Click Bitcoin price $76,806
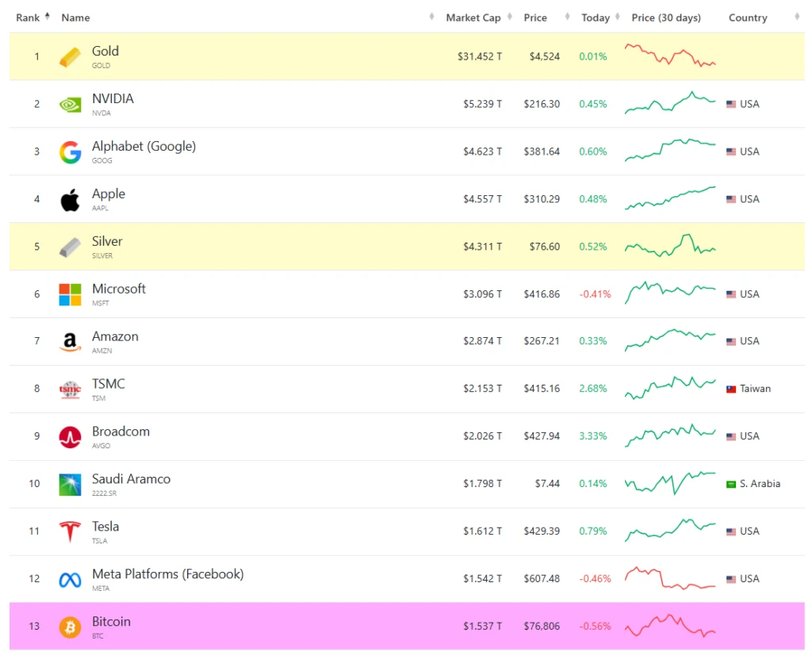812x656 pixels. (542, 627)
